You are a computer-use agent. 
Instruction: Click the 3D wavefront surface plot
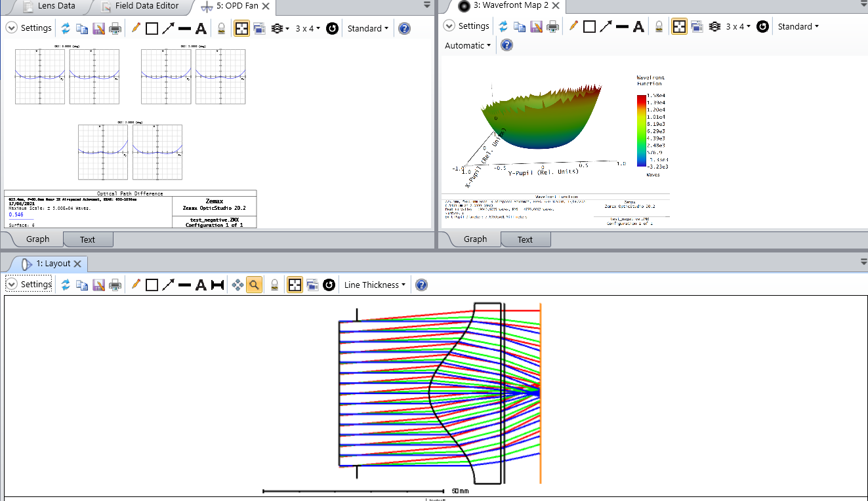[x=541, y=118]
